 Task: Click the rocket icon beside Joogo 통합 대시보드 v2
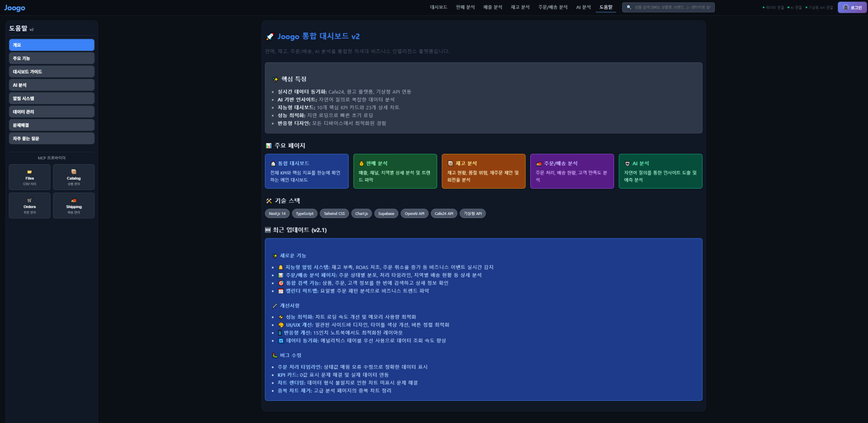tap(270, 37)
